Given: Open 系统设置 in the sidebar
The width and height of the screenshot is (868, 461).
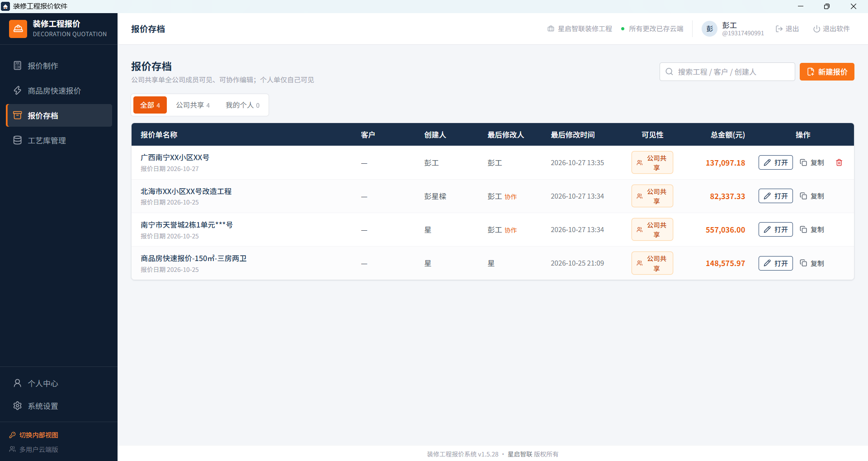Looking at the screenshot, I should click(x=59, y=406).
